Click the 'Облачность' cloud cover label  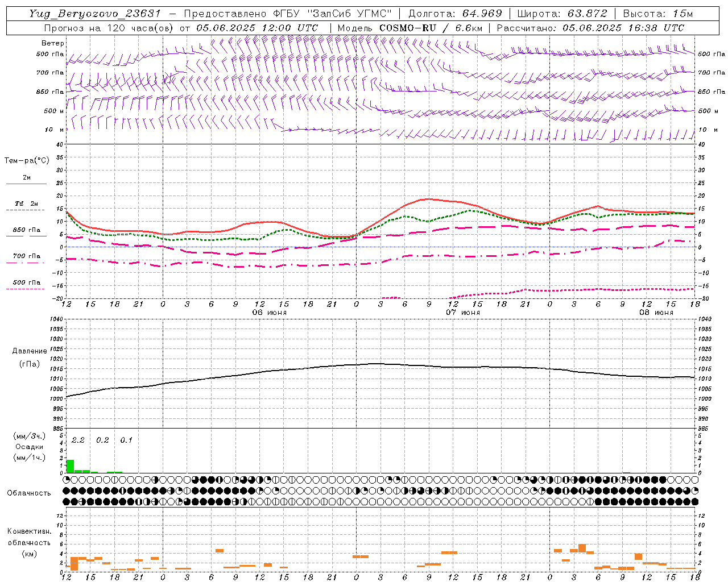pos(29,493)
